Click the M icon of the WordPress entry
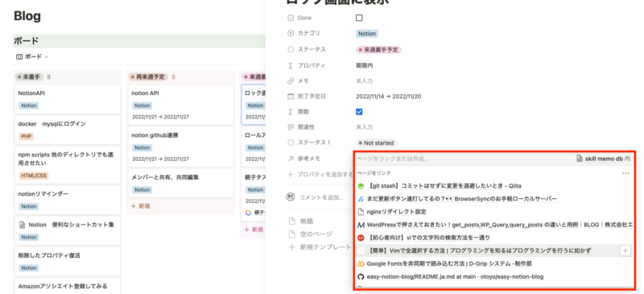 (361, 225)
